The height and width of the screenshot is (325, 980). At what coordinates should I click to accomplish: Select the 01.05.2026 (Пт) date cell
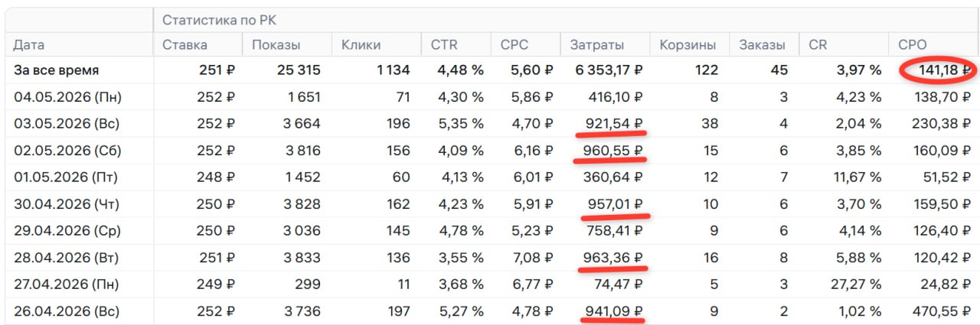(67, 177)
